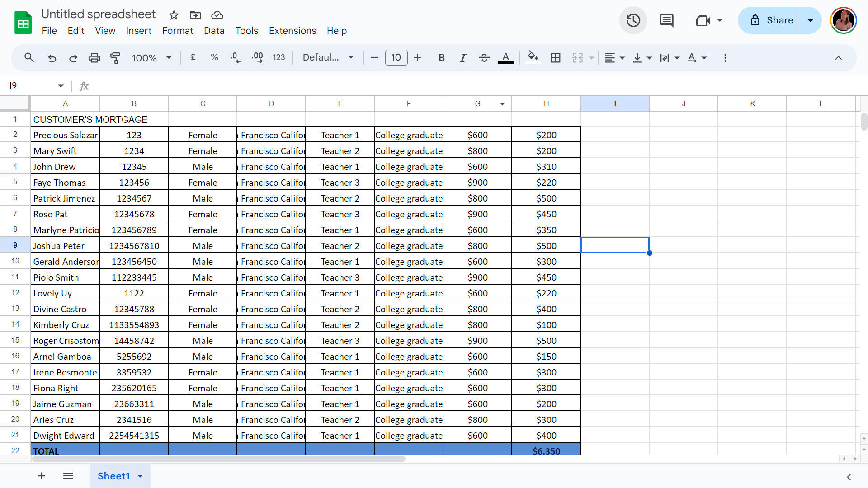This screenshot has width=868, height=488.
Task: Star the Untitled spreadsheet
Action: click(x=174, y=15)
